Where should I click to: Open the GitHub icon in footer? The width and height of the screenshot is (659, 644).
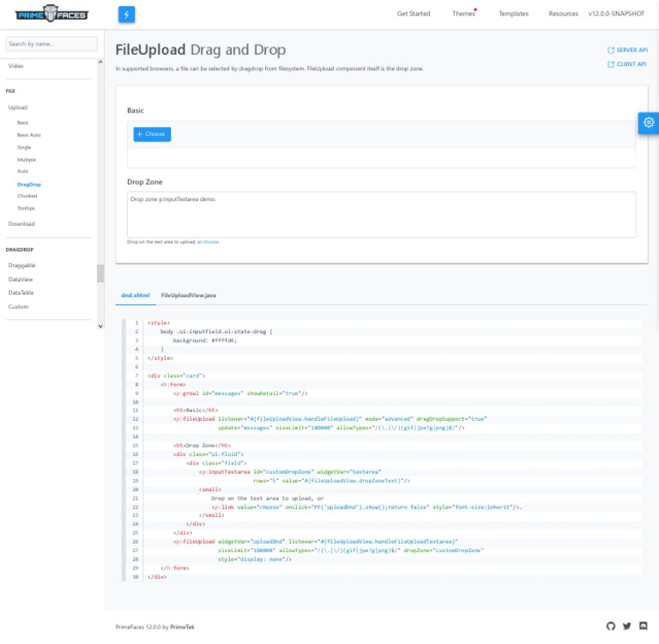[x=611, y=627]
